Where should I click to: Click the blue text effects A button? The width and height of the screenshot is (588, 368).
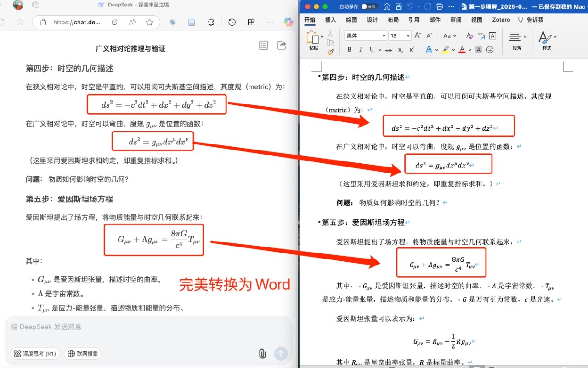coord(429,50)
